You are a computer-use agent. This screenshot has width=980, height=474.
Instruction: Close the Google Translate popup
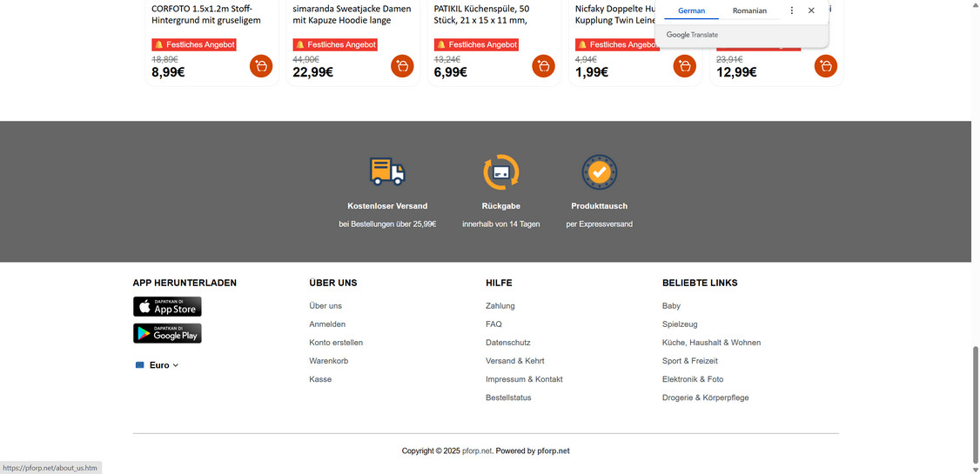pos(811,10)
